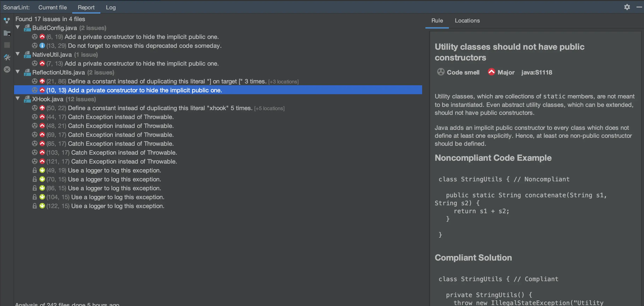Click the +3 locations link in ReflectionUtils
The width and height of the screenshot is (644, 306).
(x=283, y=82)
